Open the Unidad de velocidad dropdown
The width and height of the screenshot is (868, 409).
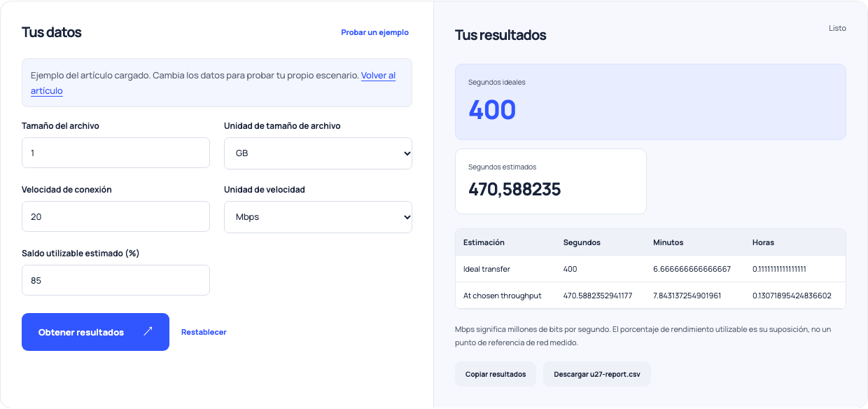point(318,217)
